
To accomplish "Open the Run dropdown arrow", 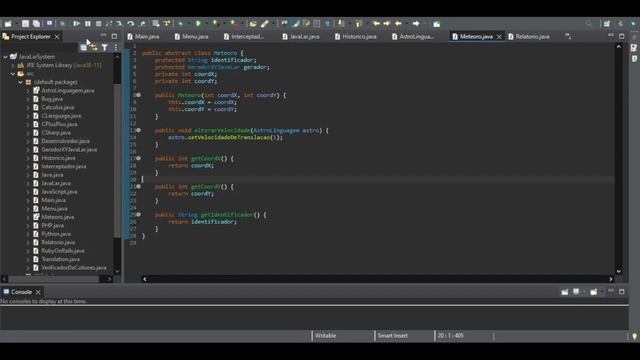I will click(x=206, y=24).
